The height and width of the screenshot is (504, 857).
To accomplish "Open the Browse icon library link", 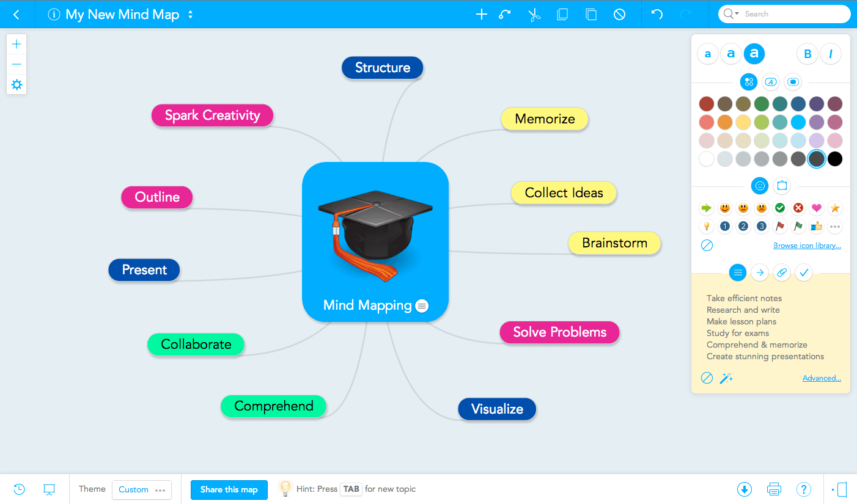I will click(x=807, y=246).
